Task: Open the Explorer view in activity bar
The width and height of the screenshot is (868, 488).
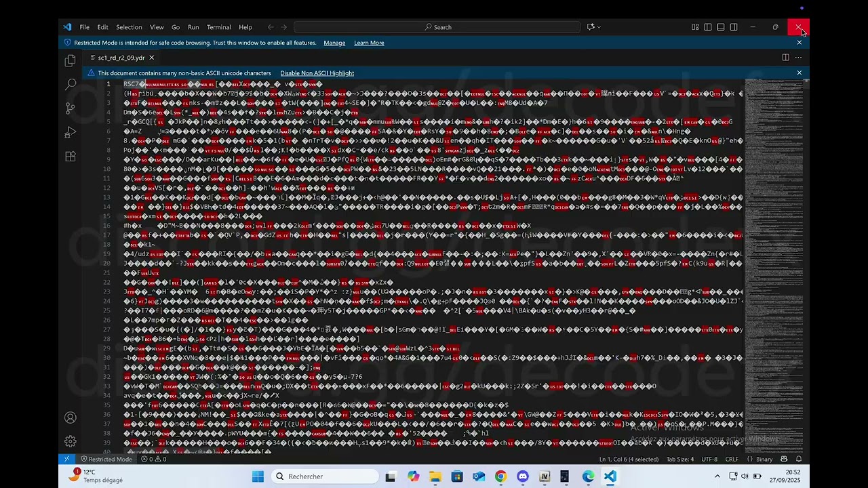Action: click(70, 61)
